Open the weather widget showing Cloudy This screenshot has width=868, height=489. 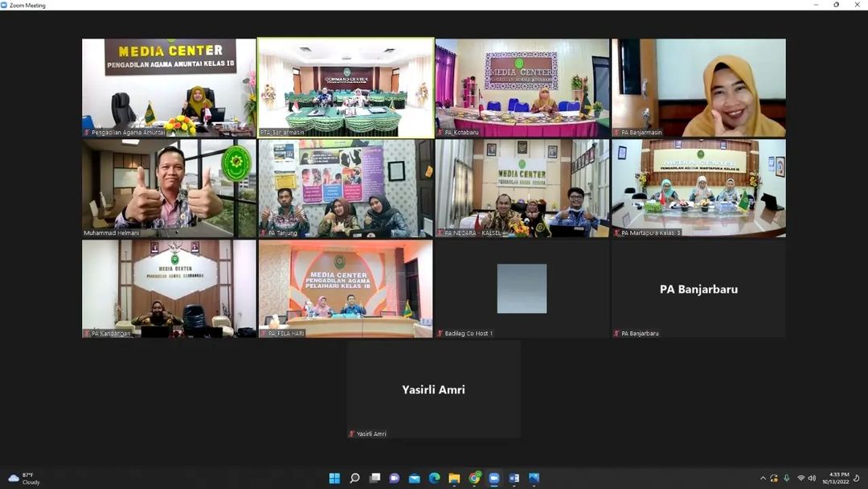coord(24,479)
